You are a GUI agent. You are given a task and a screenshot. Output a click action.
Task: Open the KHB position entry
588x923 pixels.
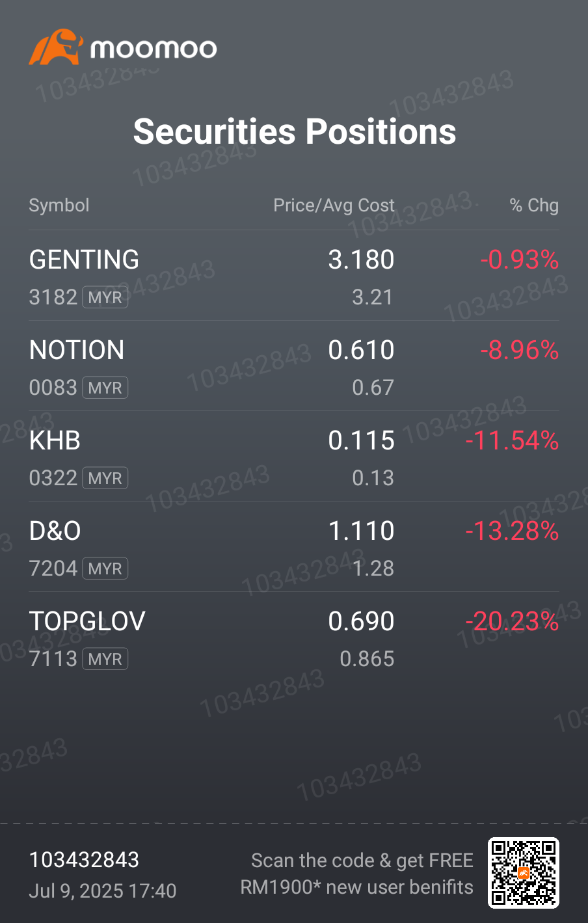[294, 457]
